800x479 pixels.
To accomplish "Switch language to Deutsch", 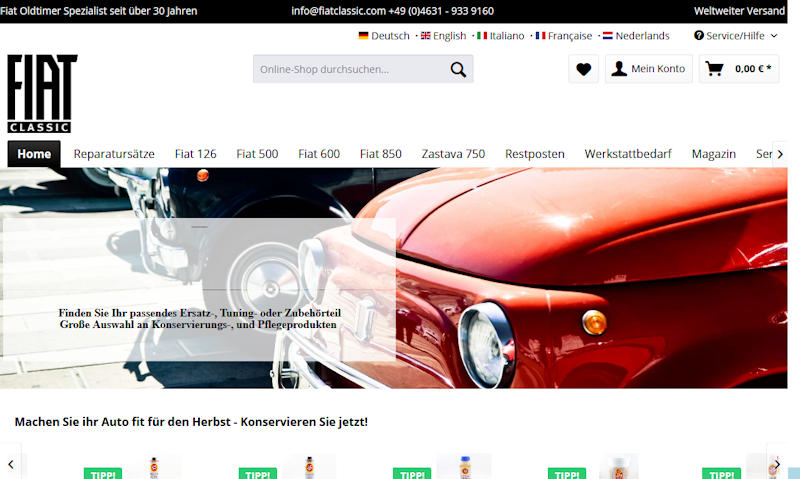I will click(384, 36).
